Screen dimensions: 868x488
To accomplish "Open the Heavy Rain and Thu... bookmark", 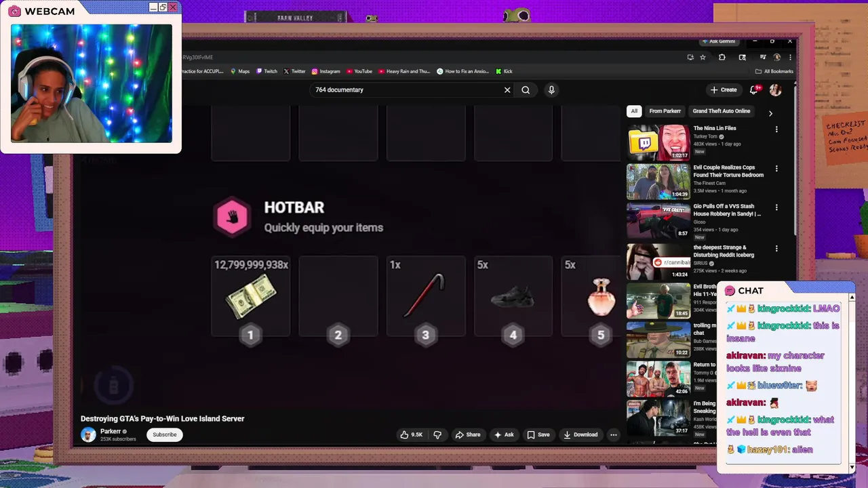I will (x=404, y=71).
